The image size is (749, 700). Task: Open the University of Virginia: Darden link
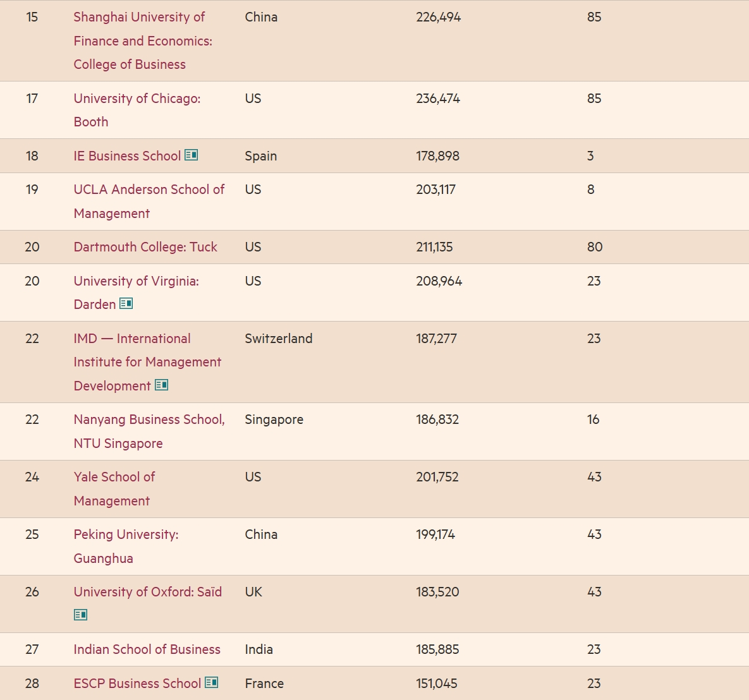136,293
